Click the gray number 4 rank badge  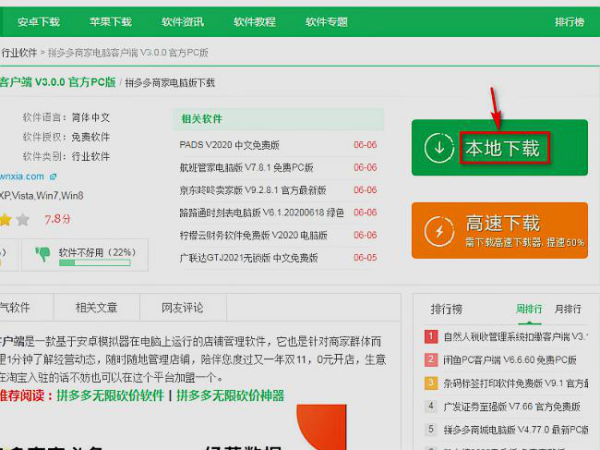pos(431,406)
